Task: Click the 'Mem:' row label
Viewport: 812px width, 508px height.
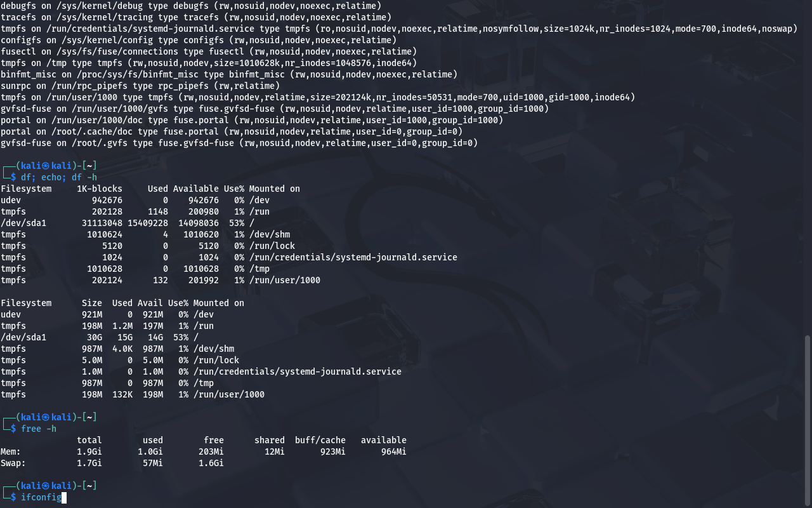Action: (11, 451)
